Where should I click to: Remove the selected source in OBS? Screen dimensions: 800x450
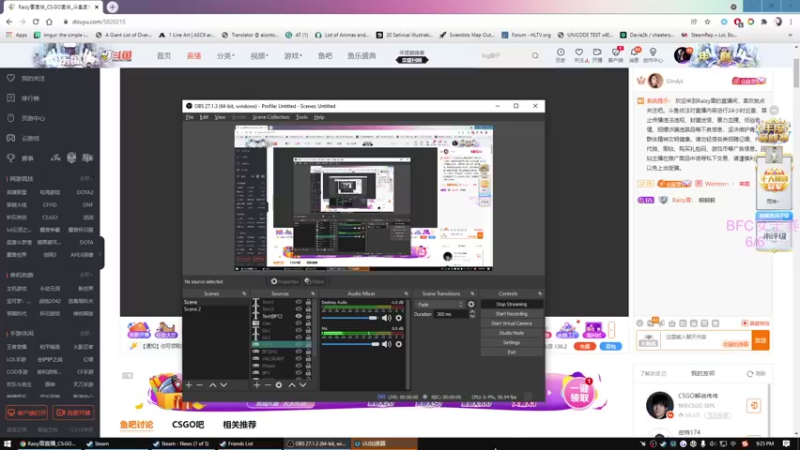point(267,385)
